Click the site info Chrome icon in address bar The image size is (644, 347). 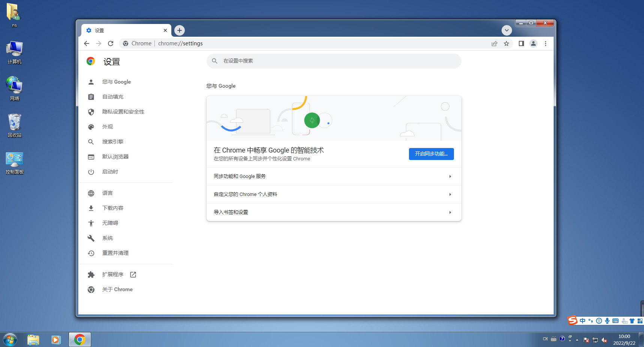point(126,43)
